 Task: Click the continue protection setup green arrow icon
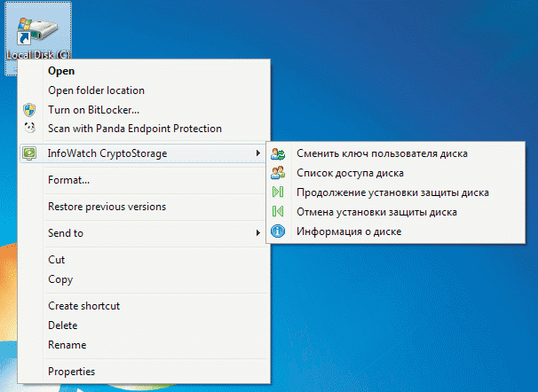(278, 192)
